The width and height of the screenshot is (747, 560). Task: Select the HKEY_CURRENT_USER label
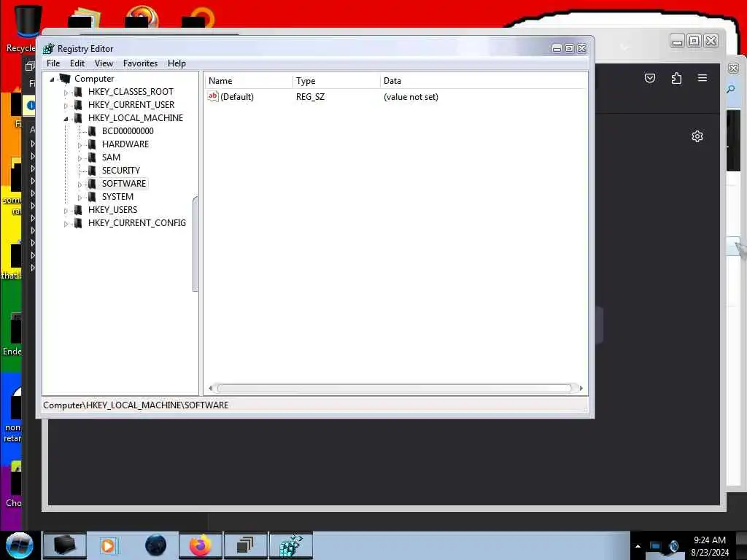(x=131, y=105)
